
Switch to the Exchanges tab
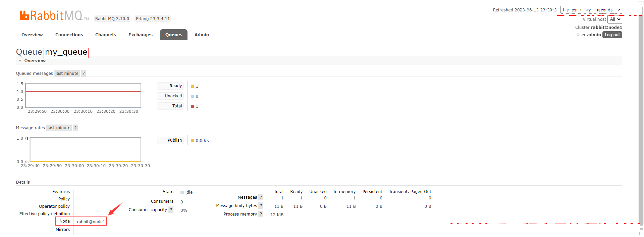(x=141, y=35)
